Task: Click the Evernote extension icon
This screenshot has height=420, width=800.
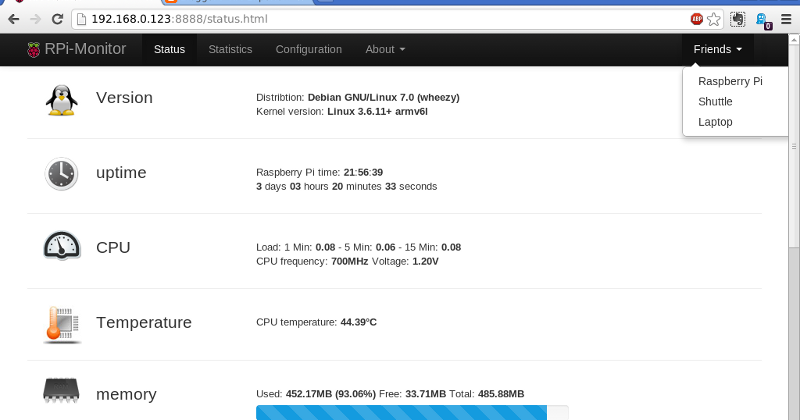Action: tap(737, 19)
